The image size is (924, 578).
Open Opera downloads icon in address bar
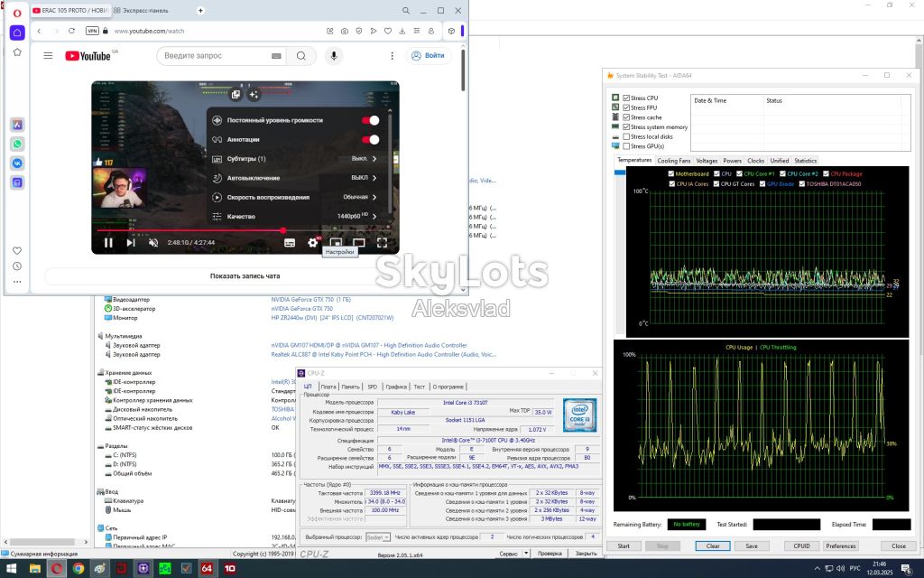pyautogui.click(x=402, y=31)
